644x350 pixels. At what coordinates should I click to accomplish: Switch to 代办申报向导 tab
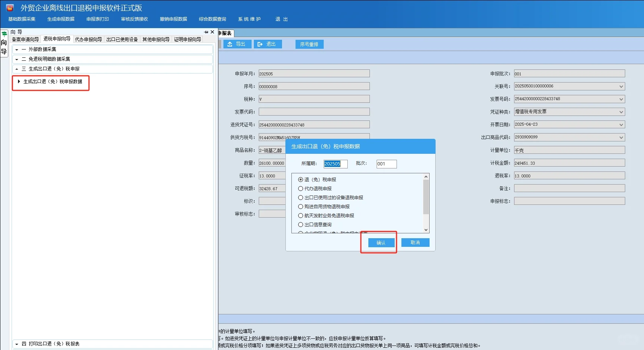(89, 39)
